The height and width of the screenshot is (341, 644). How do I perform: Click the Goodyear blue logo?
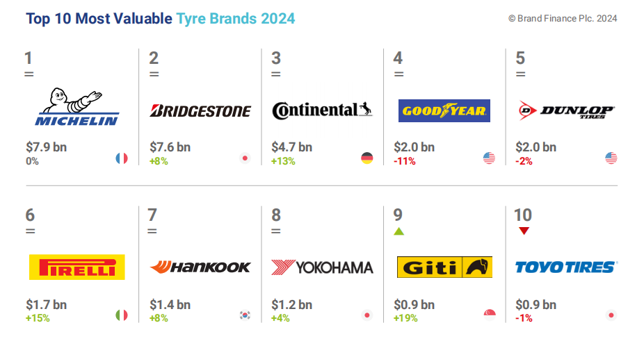click(x=444, y=111)
